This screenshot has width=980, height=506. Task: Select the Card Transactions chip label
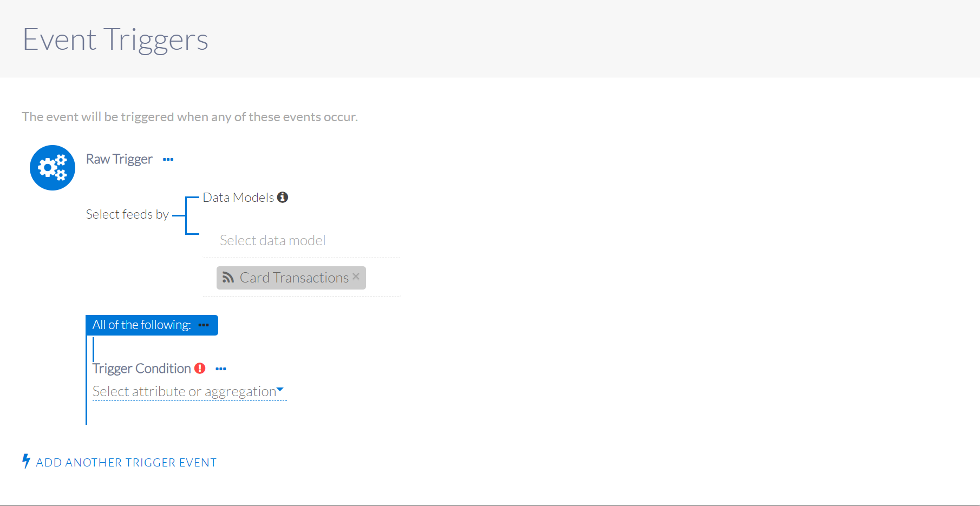pyautogui.click(x=294, y=278)
